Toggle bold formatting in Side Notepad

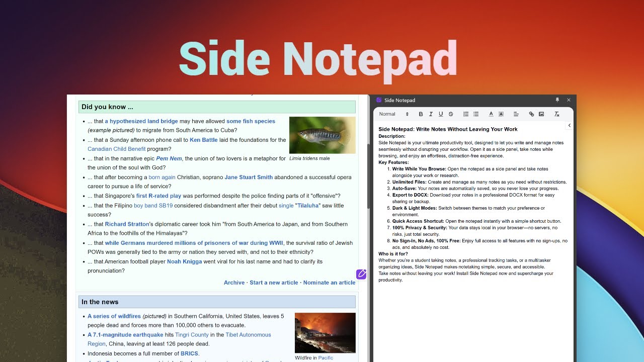point(421,114)
